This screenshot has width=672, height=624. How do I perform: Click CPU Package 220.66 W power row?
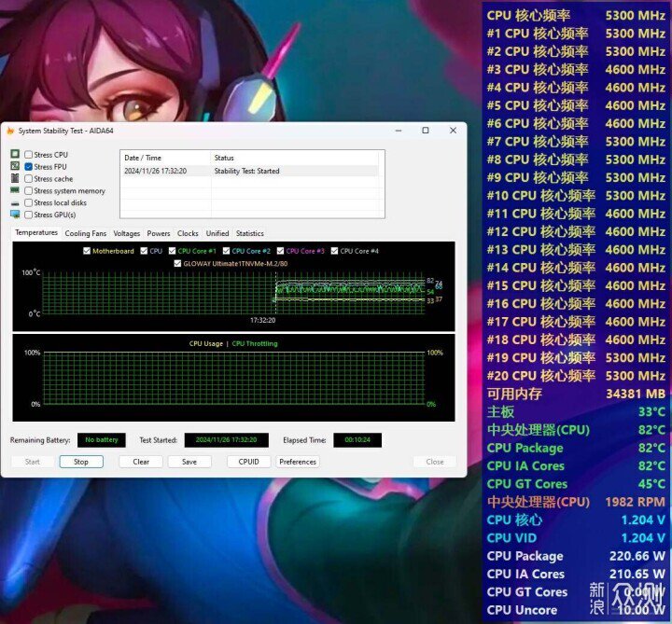(x=576, y=556)
